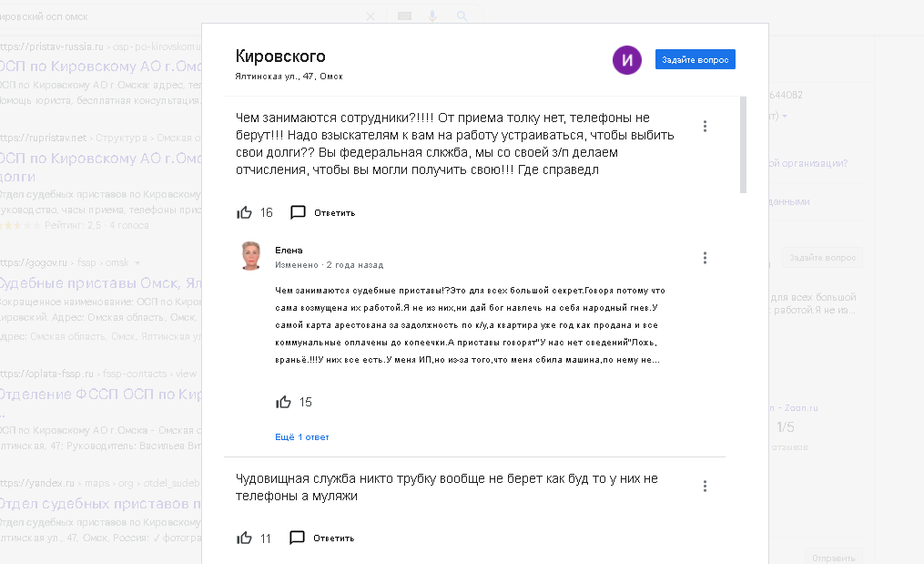924x564 pixels.
Task: Expand 'Ещё 1 ответ' link
Action: [301, 437]
